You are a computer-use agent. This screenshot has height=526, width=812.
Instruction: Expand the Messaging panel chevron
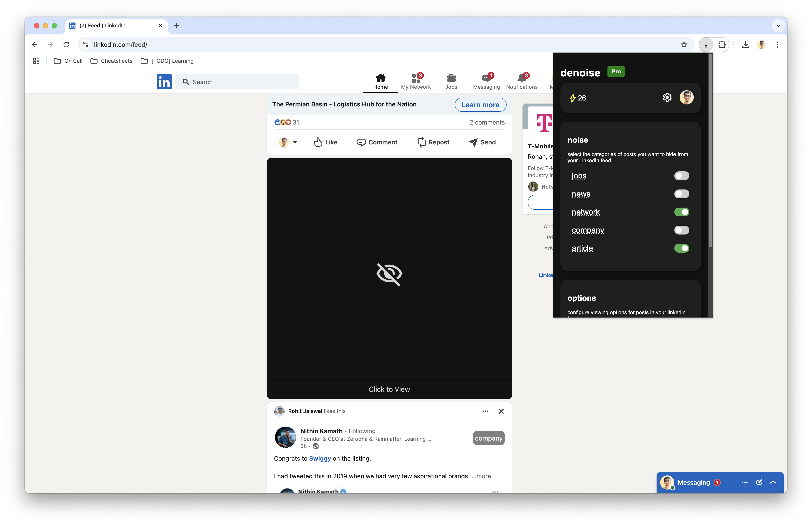pyautogui.click(x=773, y=482)
